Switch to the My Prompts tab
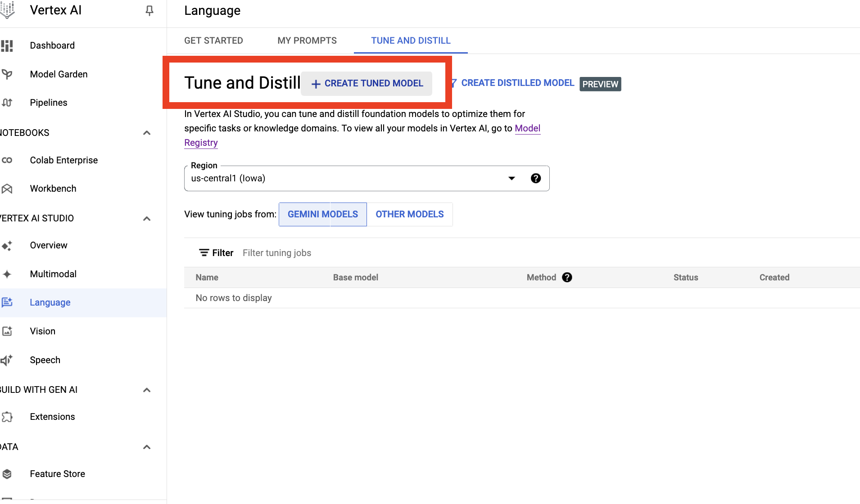The image size is (860, 504). tap(307, 40)
